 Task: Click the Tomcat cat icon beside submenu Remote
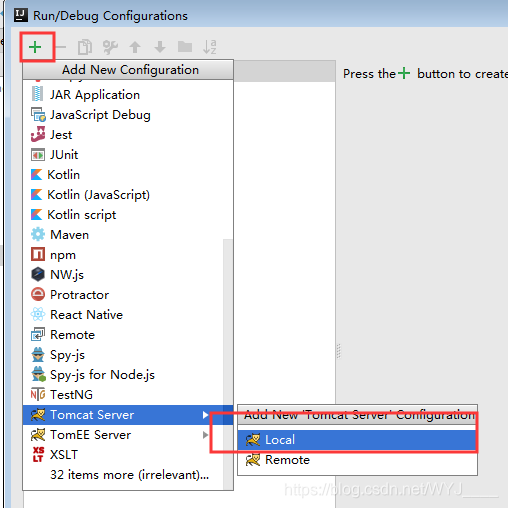pyautogui.click(x=253, y=460)
